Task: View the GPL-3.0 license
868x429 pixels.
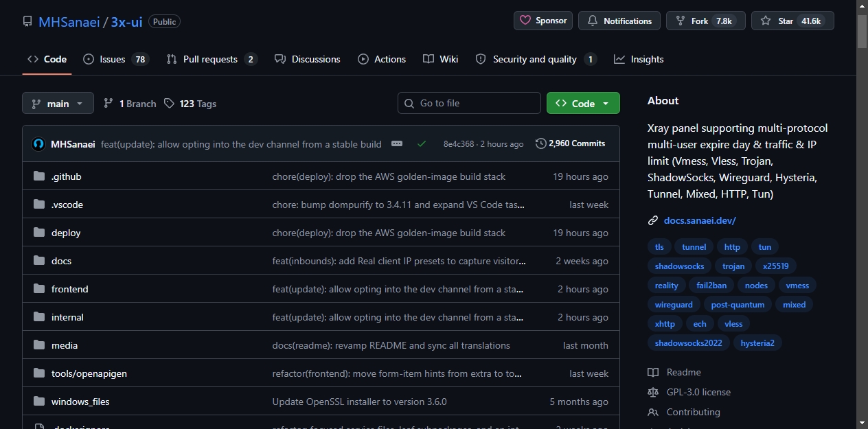Action: [x=689, y=392]
